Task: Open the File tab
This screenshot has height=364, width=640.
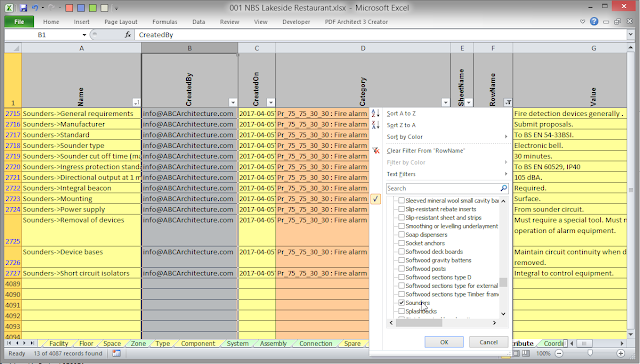Action: [x=19, y=22]
